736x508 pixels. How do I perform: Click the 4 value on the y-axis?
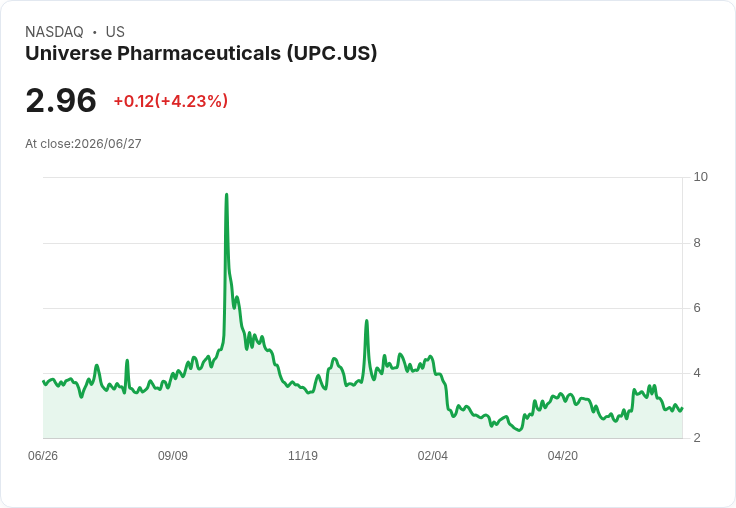pos(697,373)
